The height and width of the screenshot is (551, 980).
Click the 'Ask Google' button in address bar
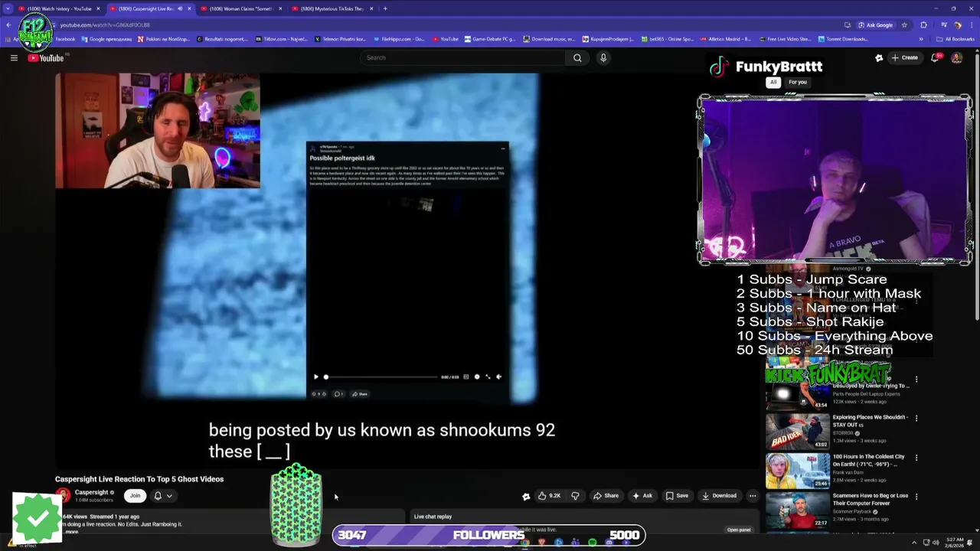(x=875, y=24)
